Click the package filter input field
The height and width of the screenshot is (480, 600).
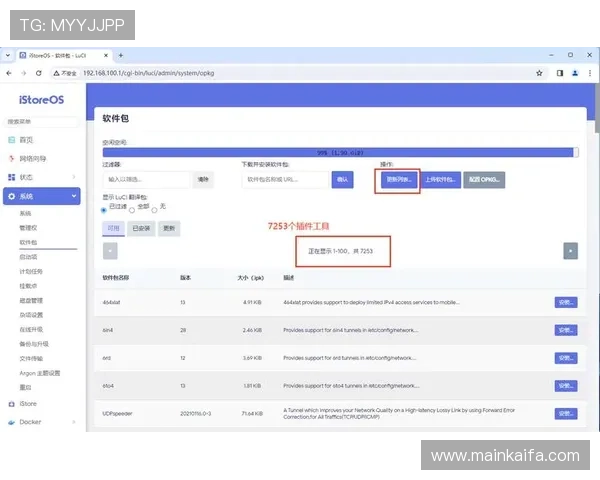pos(146,180)
